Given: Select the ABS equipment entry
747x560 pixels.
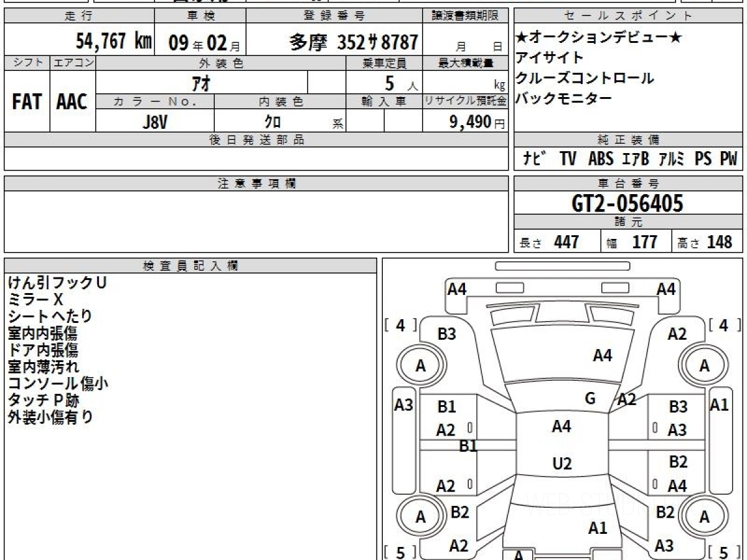Looking at the screenshot, I should (x=601, y=159).
